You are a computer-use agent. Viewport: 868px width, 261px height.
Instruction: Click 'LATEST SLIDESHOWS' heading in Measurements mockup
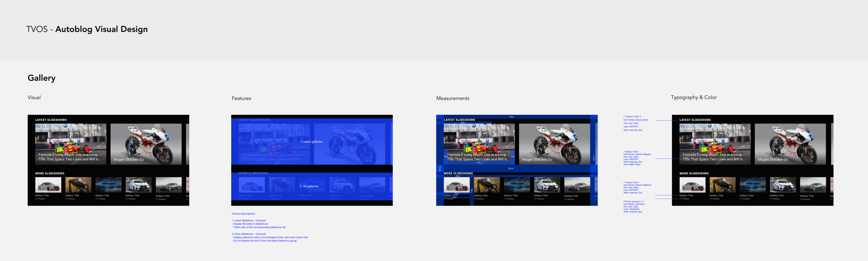coord(459,120)
